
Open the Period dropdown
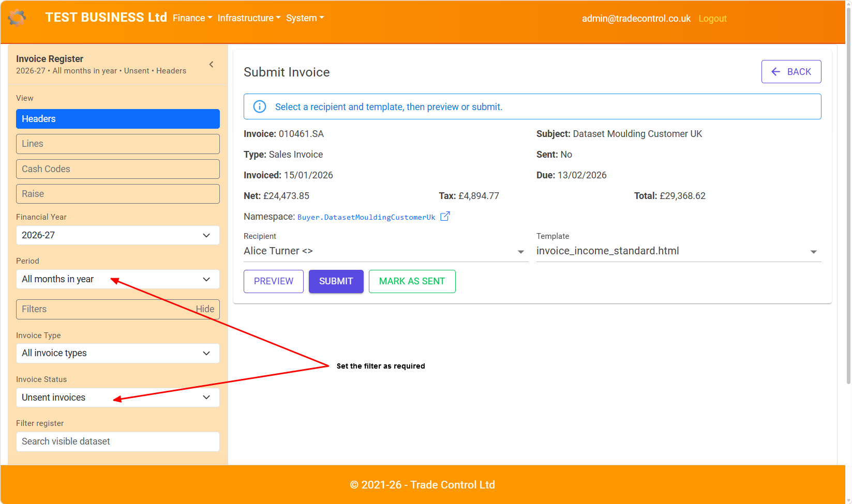pos(118,279)
